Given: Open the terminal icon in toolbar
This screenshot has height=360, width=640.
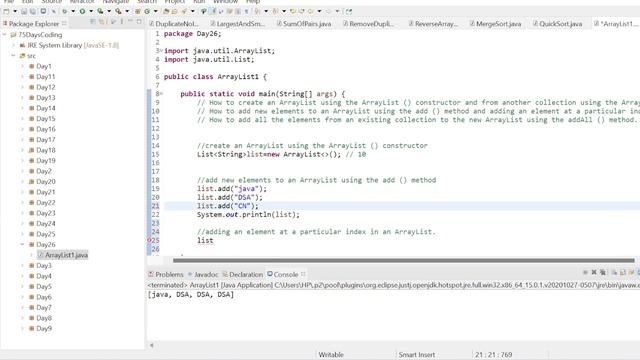Looking at the screenshot, I should pos(43,11).
